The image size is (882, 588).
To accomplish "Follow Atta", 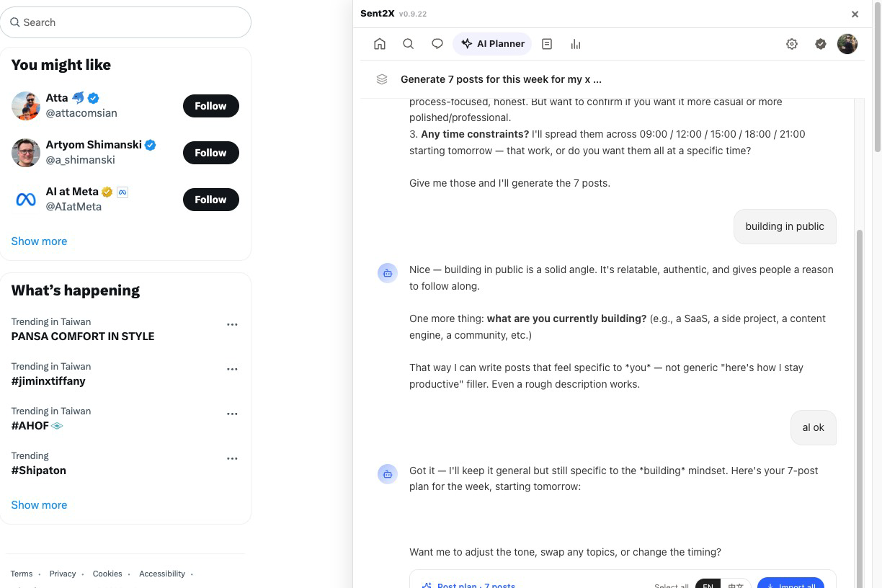I will coord(210,106).
